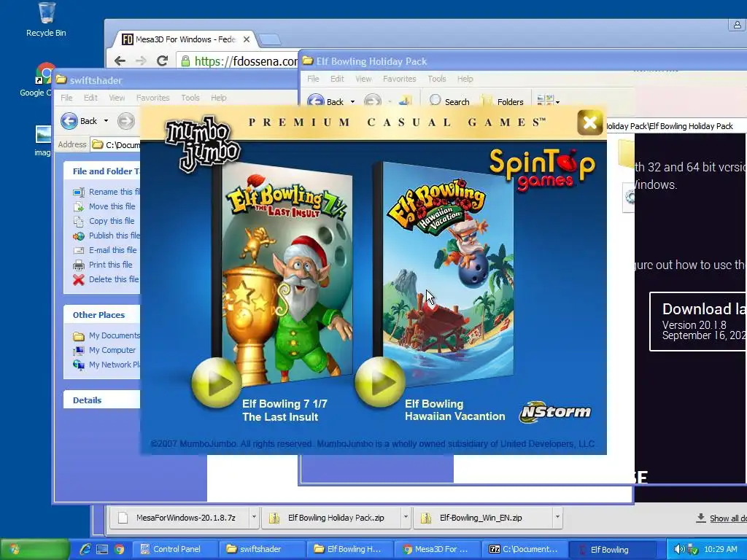Open My Computer in Other Places
This screenshot has width=747, height=560.
point(104,350)
